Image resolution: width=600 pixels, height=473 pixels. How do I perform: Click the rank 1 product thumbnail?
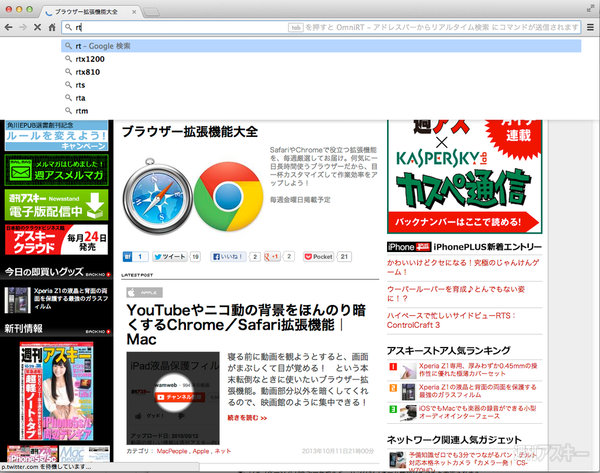coord(408,370)
